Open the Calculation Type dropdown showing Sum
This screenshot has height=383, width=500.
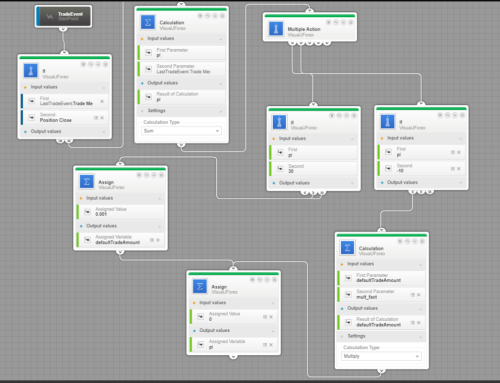(x=181, y=131)
